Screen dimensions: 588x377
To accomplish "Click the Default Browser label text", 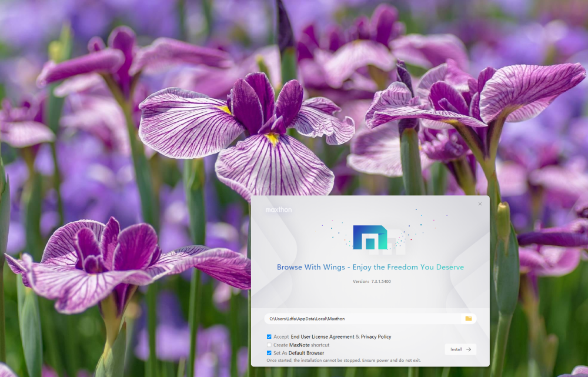I will pyautogui.click(x=306, y=353).
